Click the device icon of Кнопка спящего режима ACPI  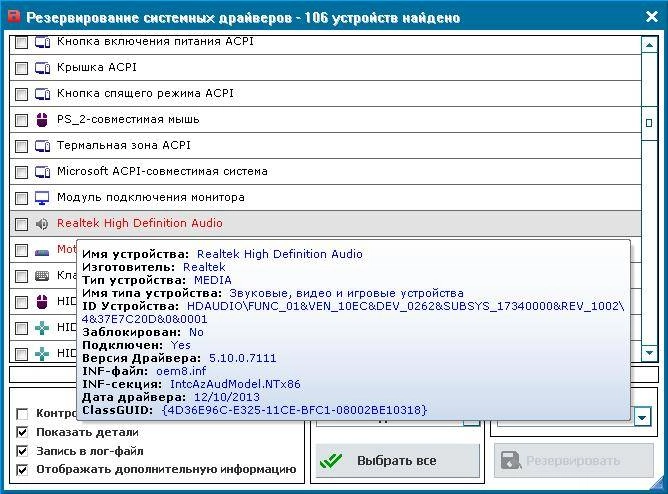point(42,94)
